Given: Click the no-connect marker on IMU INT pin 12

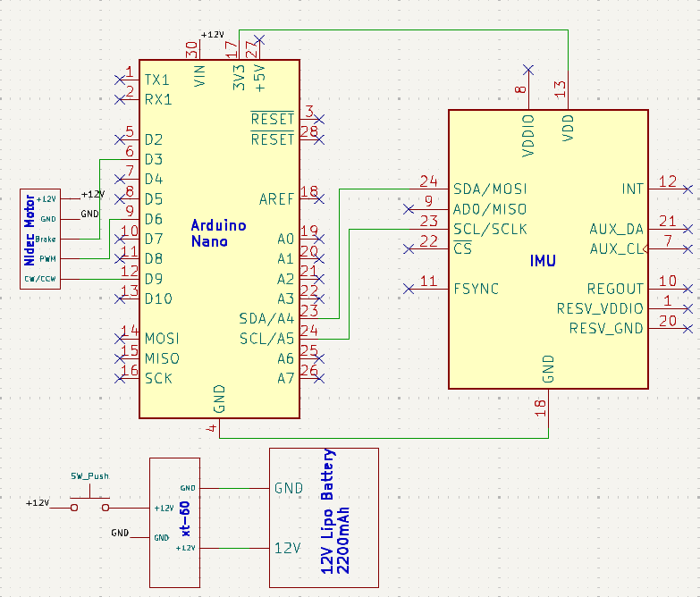Looking at the screenshot, I should click(x=688, y=189).
